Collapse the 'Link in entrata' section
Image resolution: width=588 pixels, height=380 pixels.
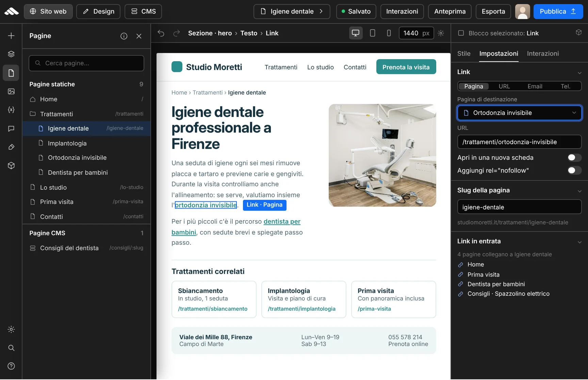(x=579, y=242)
